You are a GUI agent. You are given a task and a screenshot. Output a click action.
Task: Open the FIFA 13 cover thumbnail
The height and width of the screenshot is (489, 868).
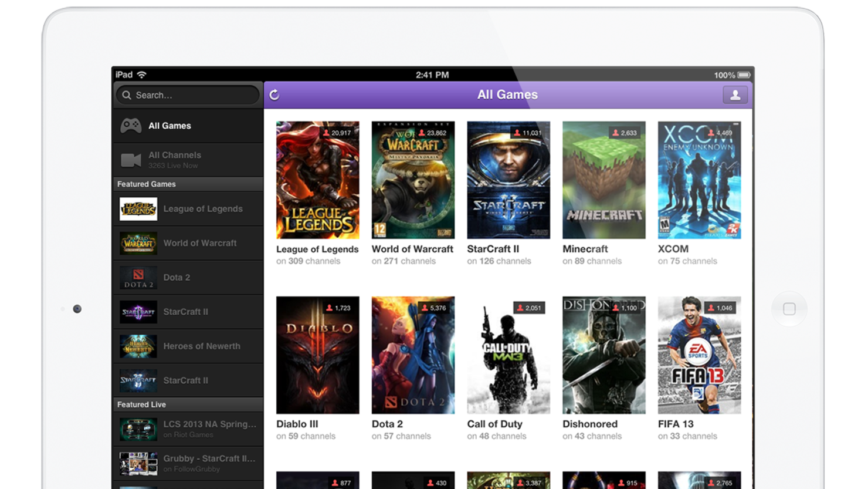[x=699, y=355]
